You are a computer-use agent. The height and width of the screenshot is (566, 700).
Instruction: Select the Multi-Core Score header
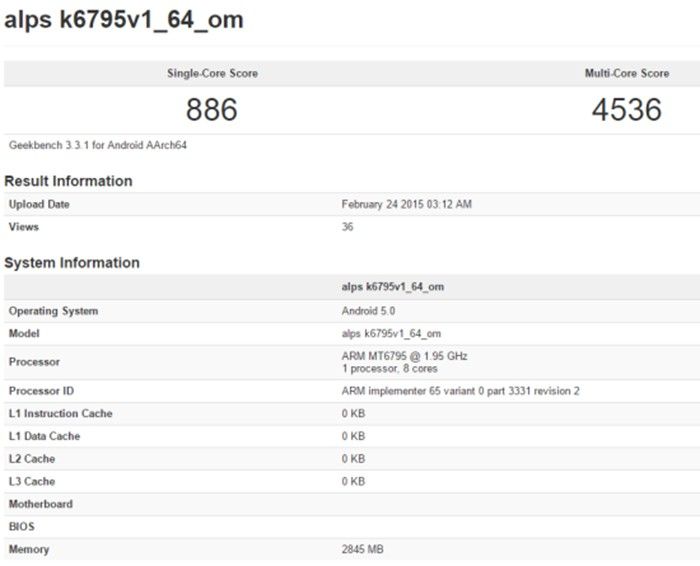pyautogui.click(x=627, y=73)
